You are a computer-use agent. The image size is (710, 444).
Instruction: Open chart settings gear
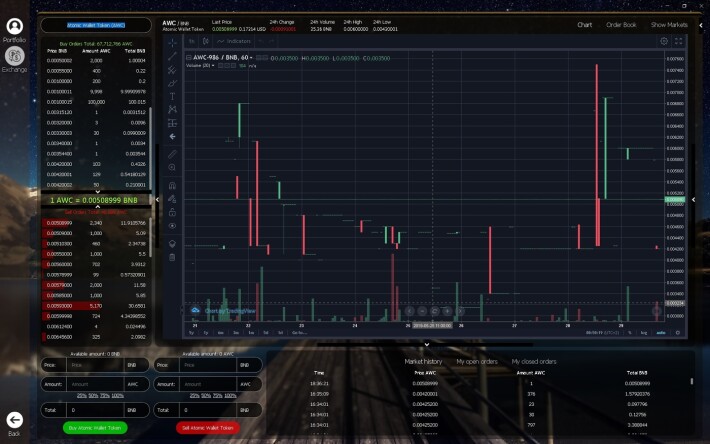[664, 41]
